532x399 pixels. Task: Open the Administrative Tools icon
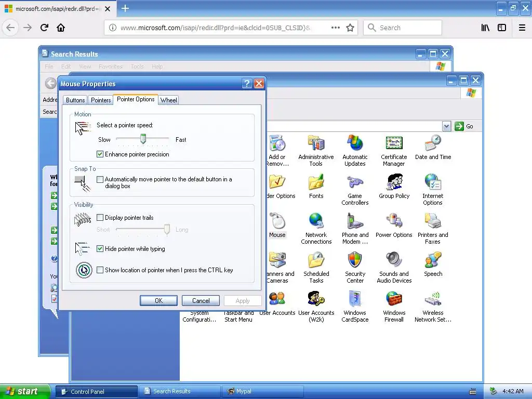tap(316, 150)
